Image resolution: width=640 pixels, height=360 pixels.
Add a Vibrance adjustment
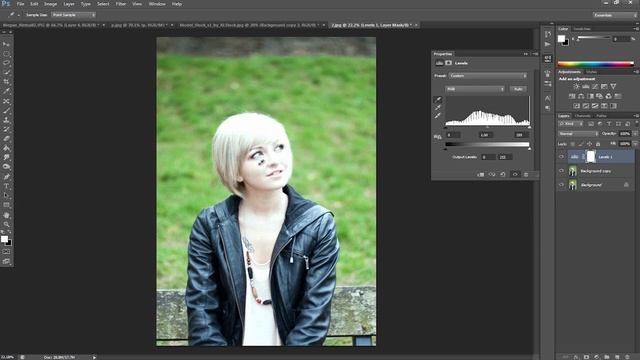click(613, 87)
